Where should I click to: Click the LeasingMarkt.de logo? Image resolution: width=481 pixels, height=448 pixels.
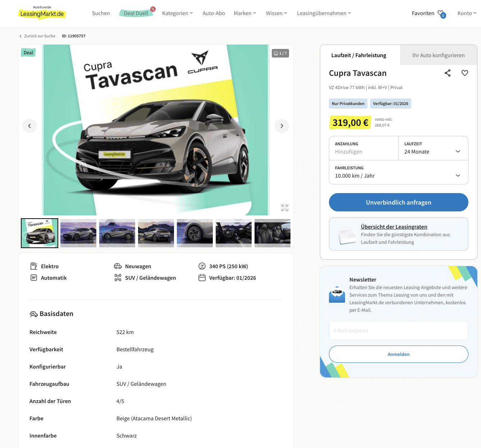[42, 13]
